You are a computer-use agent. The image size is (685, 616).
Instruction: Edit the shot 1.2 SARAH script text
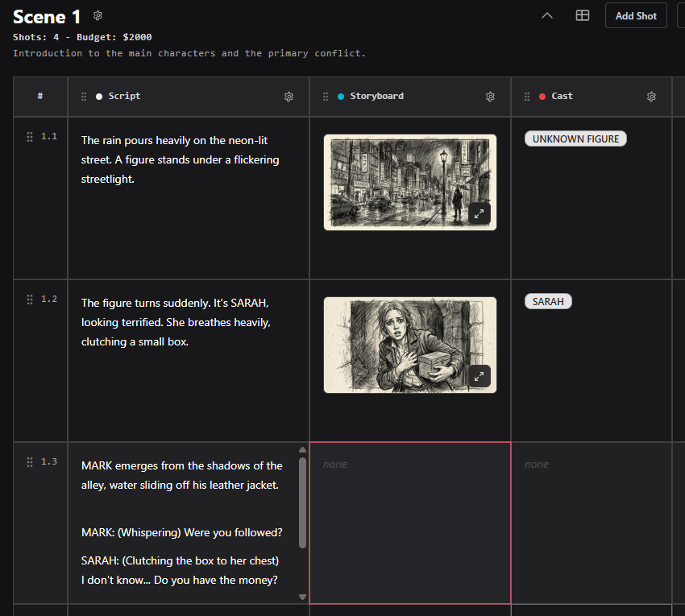(176, 322)
